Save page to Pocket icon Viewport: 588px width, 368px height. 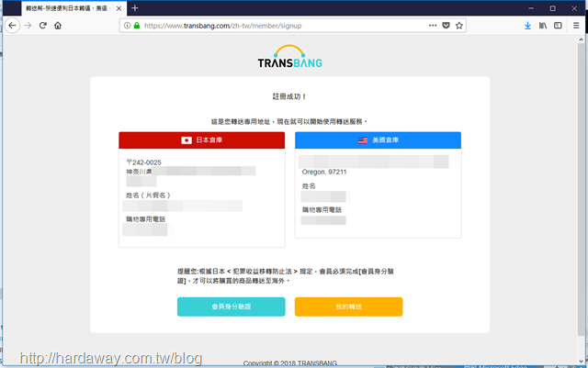[446, 26]
